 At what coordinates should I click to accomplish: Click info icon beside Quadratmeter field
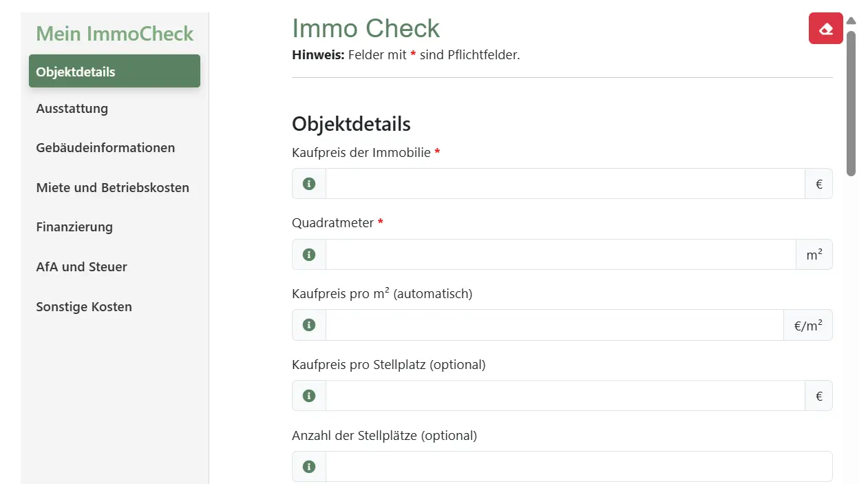tap(309, 255)
